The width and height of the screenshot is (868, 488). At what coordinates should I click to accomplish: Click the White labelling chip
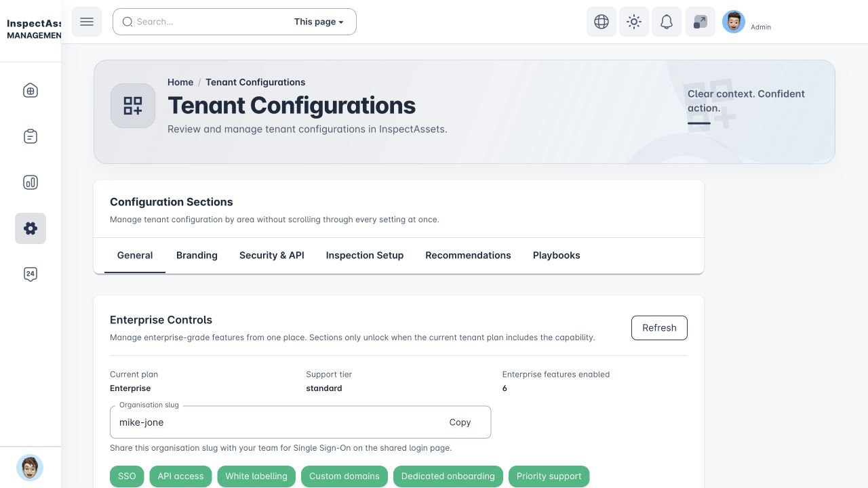[x=256, y=476]
